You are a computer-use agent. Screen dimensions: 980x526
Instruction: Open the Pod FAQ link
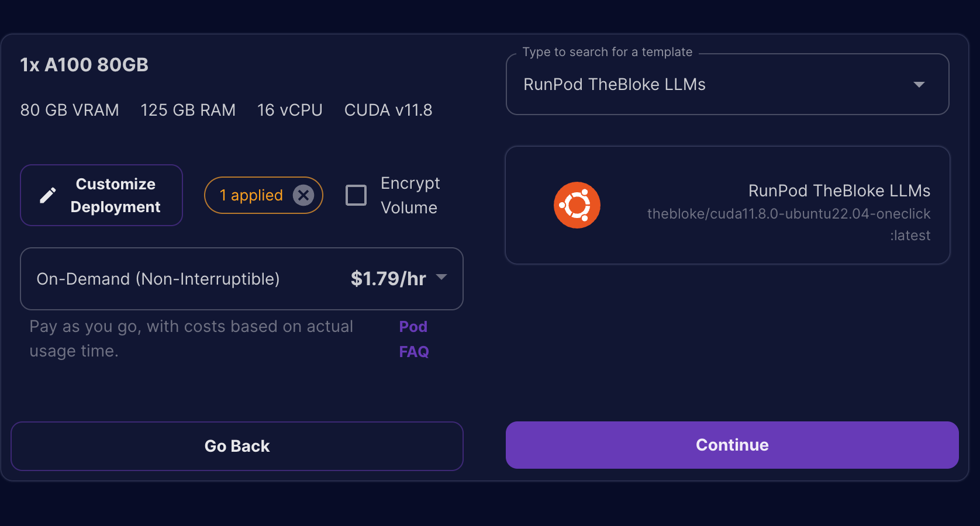click(413, 339)
